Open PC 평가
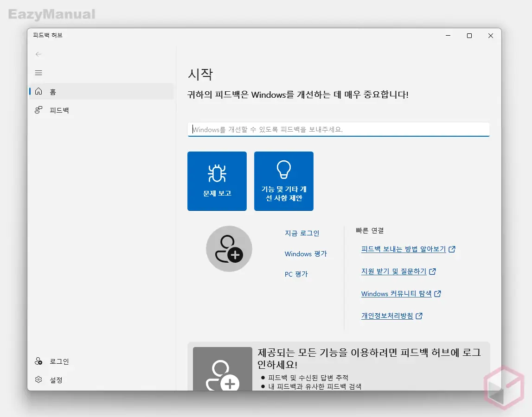 [x=296, y=274]
